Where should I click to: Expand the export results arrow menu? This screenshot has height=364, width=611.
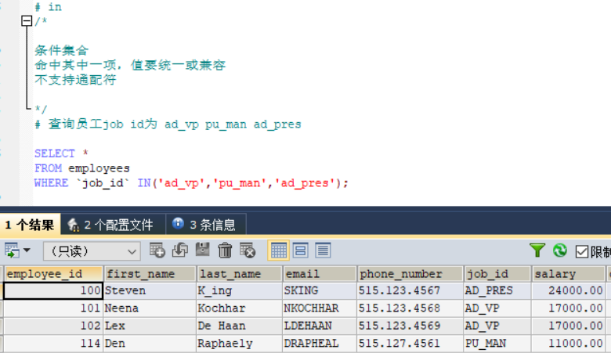pos(27,250)
